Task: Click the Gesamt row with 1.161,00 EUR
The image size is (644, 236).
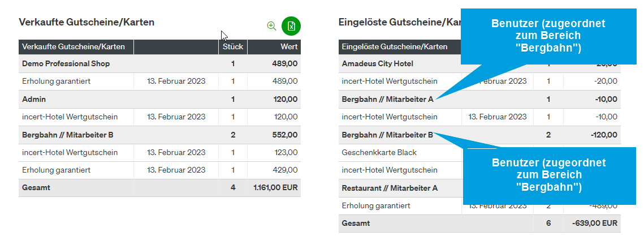Action: coord(160,187)
